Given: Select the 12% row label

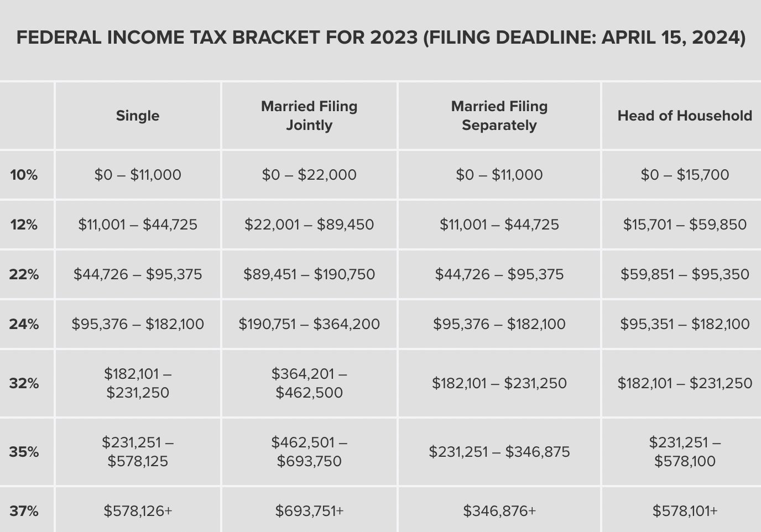Looking at the screenshot, I should coord(24,225).
